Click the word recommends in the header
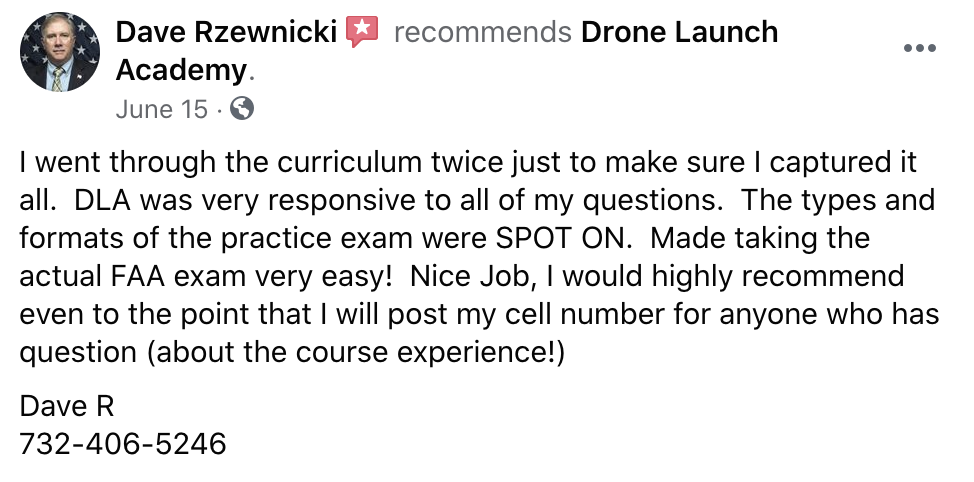 [x=483, y=32]
